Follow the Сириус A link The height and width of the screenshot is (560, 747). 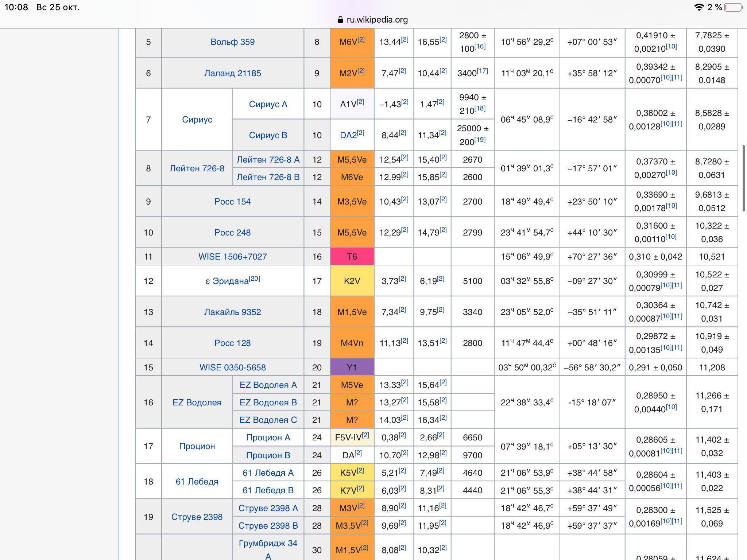coord(268,104)
